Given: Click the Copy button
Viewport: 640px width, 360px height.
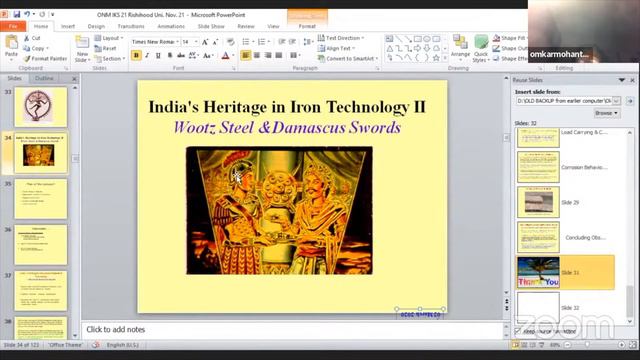Looking at the screenshot, I should 36,48.
